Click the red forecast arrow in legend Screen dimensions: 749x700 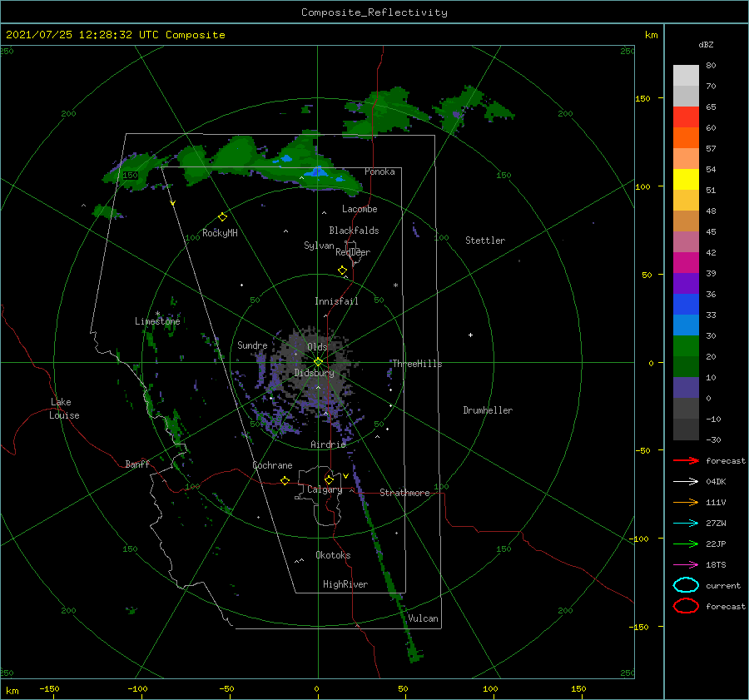pos(686,460)
